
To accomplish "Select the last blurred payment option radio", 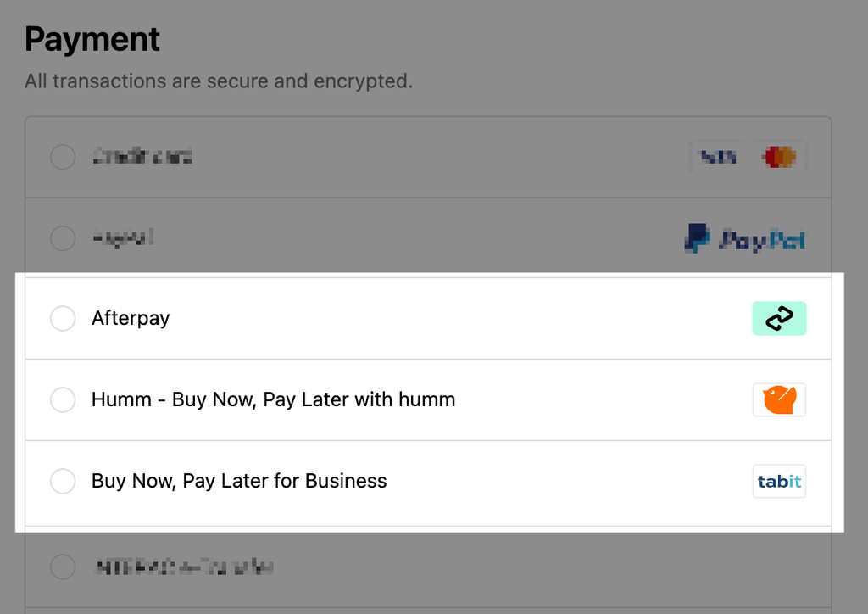I will click(x=63, y=566).
